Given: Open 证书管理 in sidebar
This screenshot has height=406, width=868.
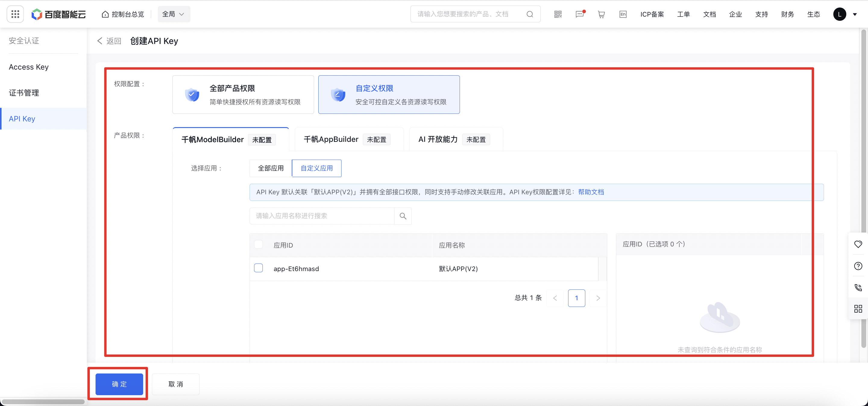Looking at the screenshot, I should [x=43, y=93].
